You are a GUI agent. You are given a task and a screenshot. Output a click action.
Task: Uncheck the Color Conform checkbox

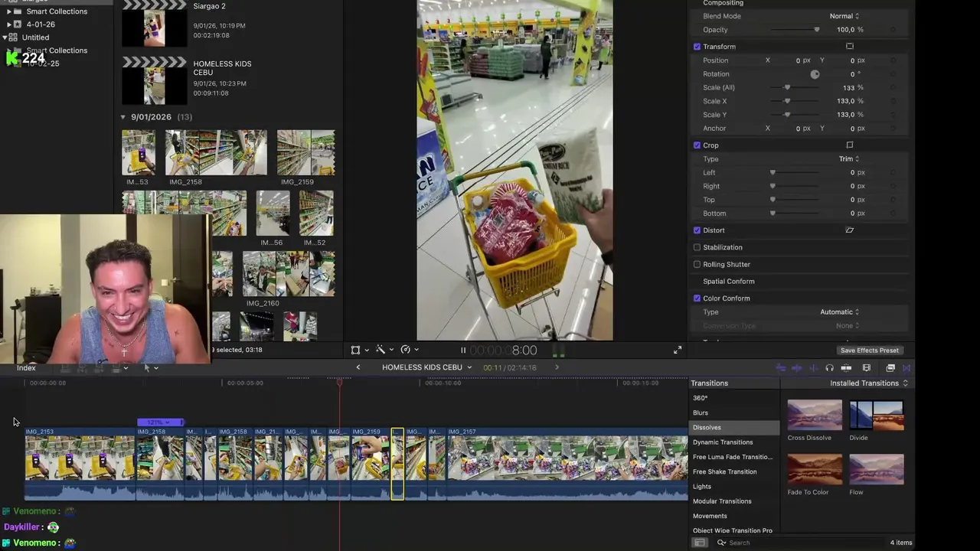click(x=697, y=298)
